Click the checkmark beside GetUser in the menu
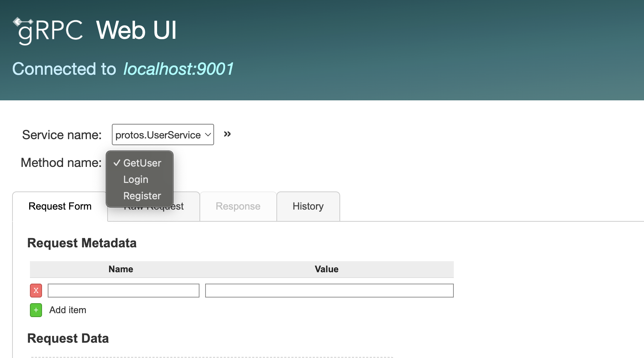This screenshot has height=358, width=644. pos(116,163)
